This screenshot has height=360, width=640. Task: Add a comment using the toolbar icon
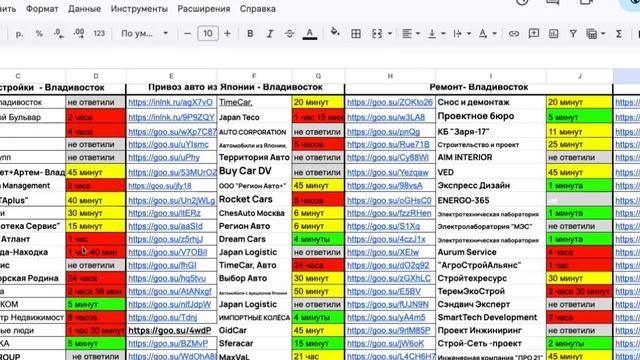coord(533,34)
